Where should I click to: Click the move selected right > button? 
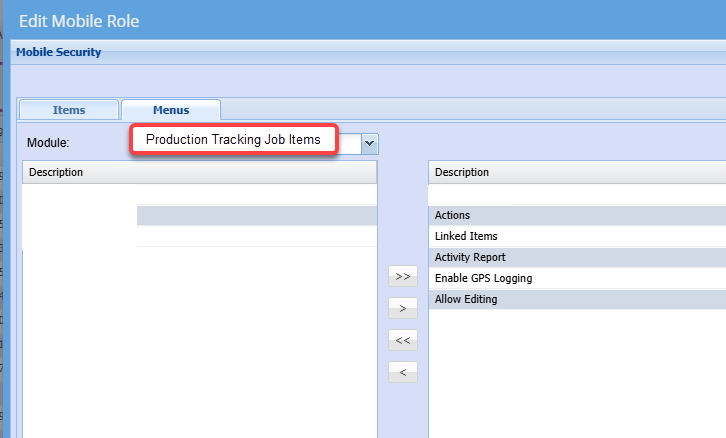(403, 308)
